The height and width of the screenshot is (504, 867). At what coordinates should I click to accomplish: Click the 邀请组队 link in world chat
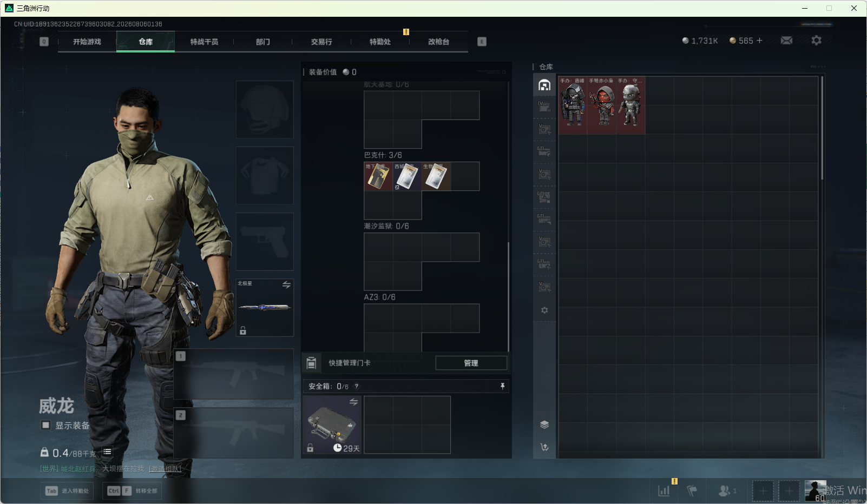[x=165, y=469]
